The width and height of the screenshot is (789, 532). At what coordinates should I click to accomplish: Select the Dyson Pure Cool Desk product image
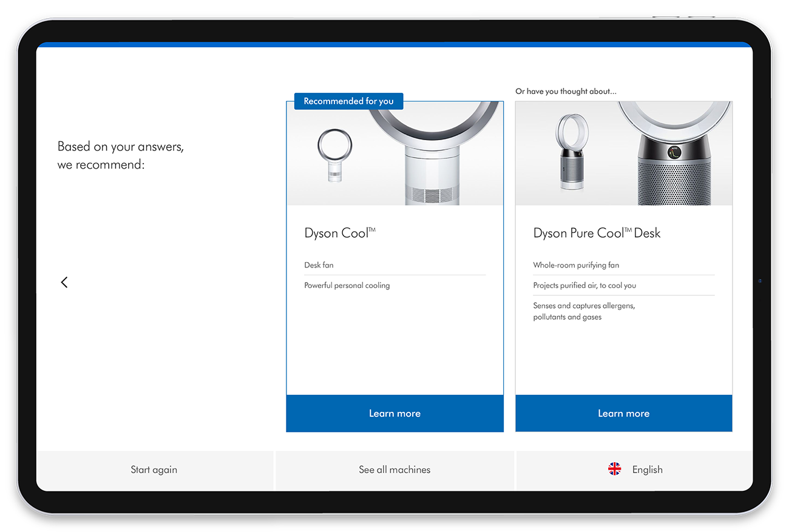coord(623,153)
